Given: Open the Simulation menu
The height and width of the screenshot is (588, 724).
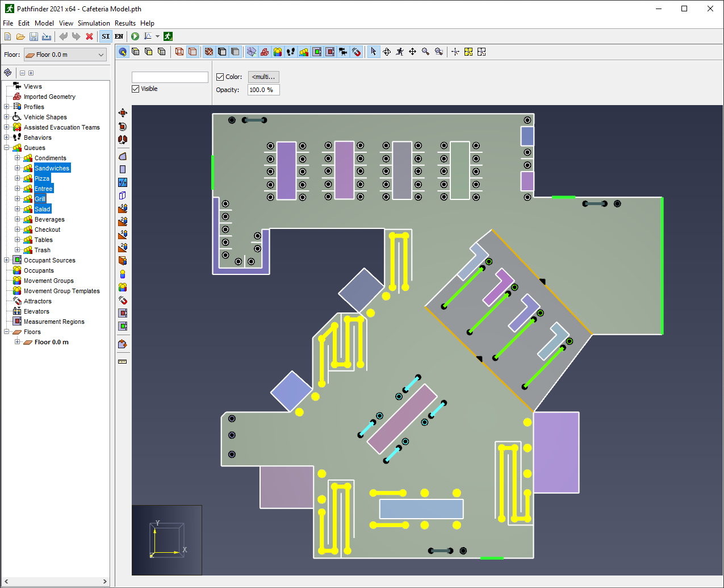Looking at the screenshot, I should (x=94, y=23).
